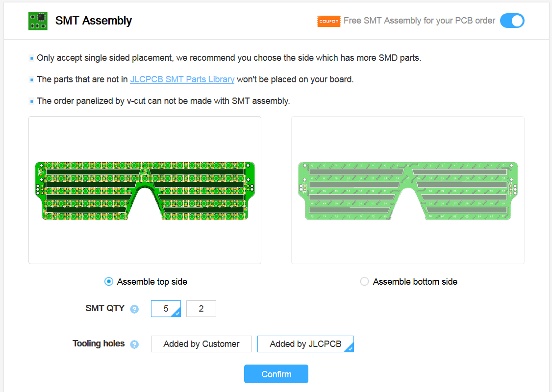Disable the Free SMT Assembly coupon toggle
Image resolution: width=552 pixels, height=392 pixels.
coord(512,21)
